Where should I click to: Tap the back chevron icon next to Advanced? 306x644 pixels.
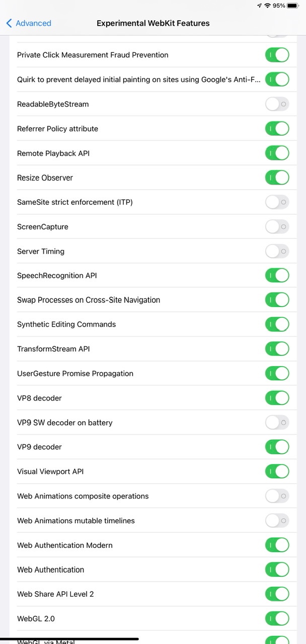(x=9, y=23)
